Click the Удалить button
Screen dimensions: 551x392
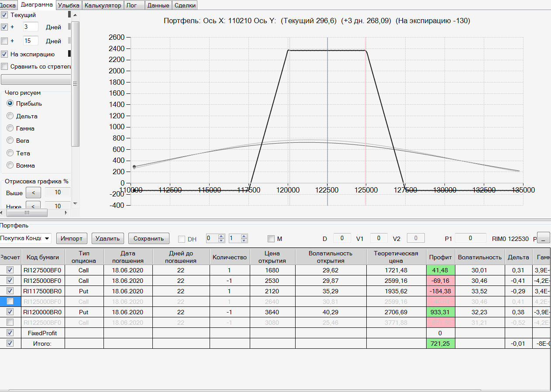pos(107,238)
